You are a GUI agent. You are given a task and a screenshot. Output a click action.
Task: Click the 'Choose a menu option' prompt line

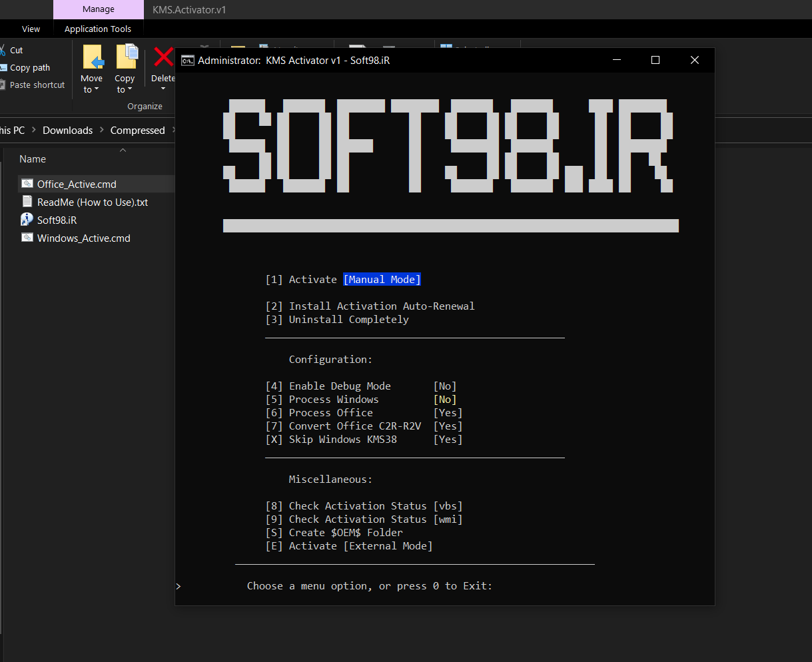click(370, 586)
